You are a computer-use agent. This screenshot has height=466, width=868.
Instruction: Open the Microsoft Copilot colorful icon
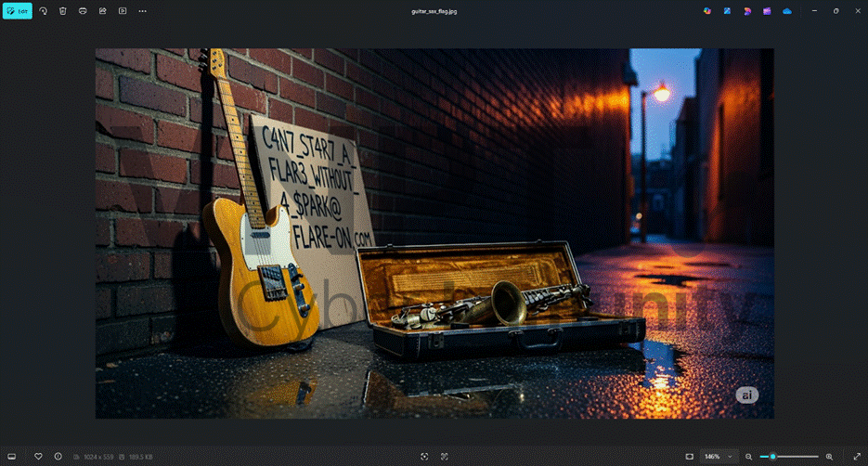click(x=707, y=11)
